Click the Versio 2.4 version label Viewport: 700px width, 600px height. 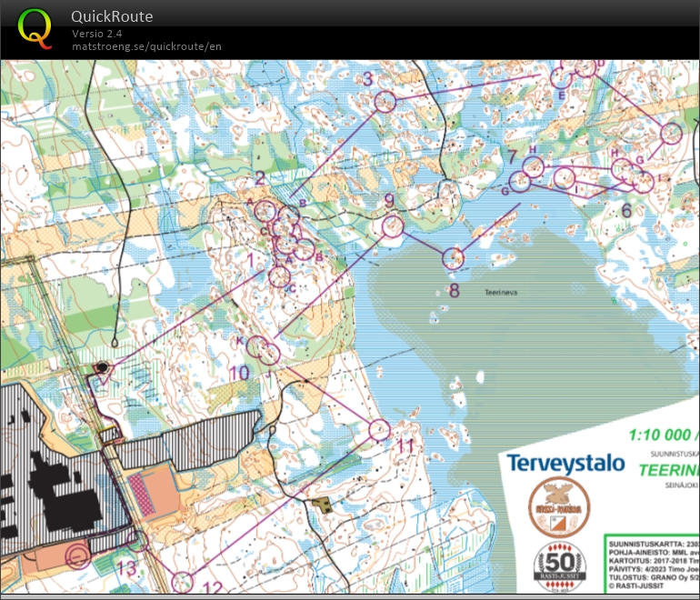97,34
